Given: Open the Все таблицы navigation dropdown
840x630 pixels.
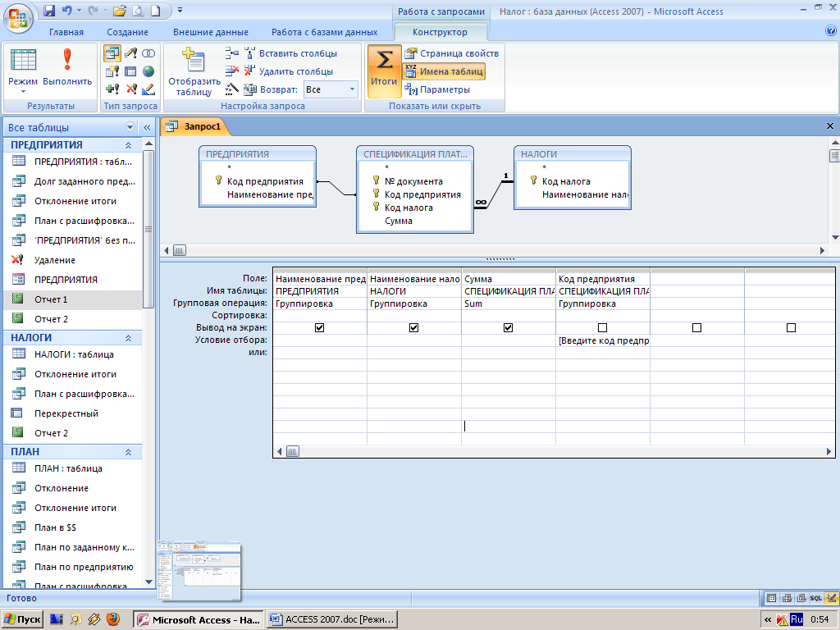Looking at the screenshot, I should 130,127.
